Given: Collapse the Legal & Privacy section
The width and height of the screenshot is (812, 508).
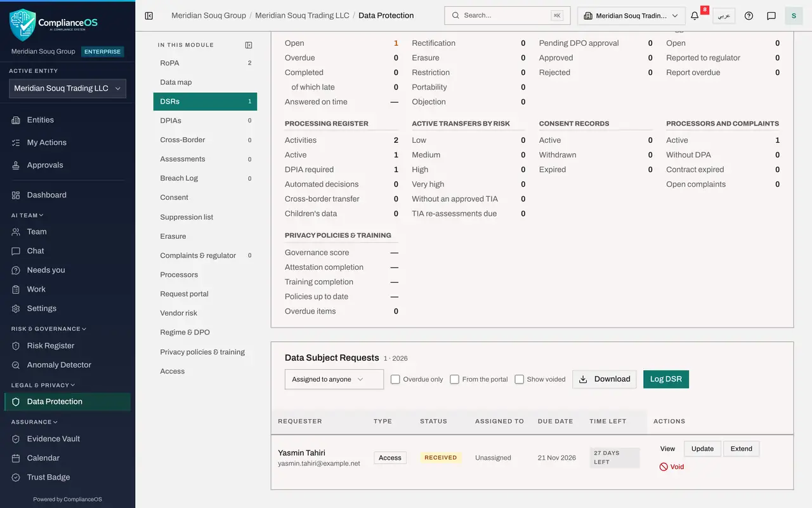Looking at the screenshot, I should (x=43, y=385).
